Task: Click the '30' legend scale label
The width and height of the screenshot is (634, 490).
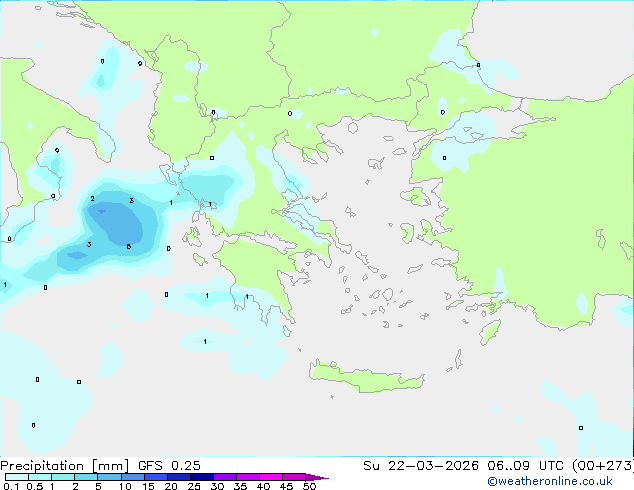Action: 217,486
